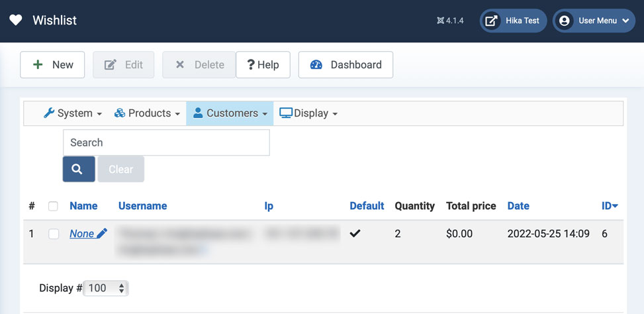Open the None wishlist link

point(81,233)
